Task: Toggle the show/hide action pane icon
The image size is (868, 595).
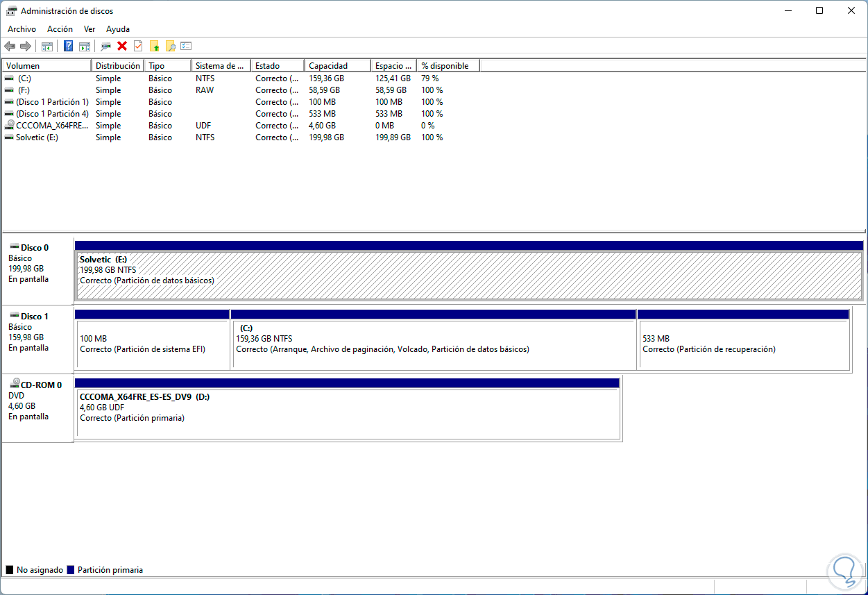Action: point(85,47)
